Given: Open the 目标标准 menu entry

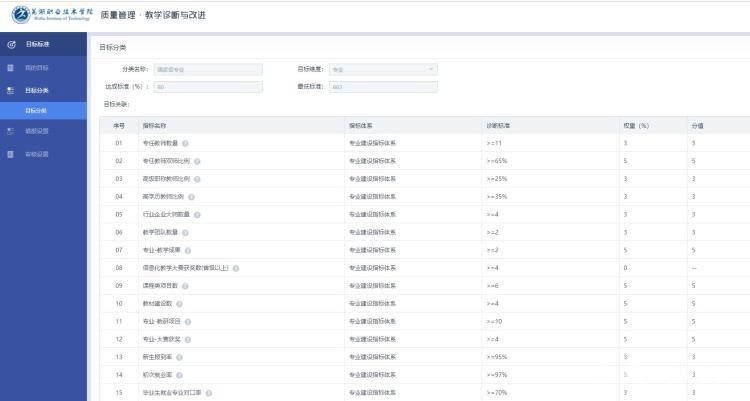Looking at the screenshot, I should (38, 44).
